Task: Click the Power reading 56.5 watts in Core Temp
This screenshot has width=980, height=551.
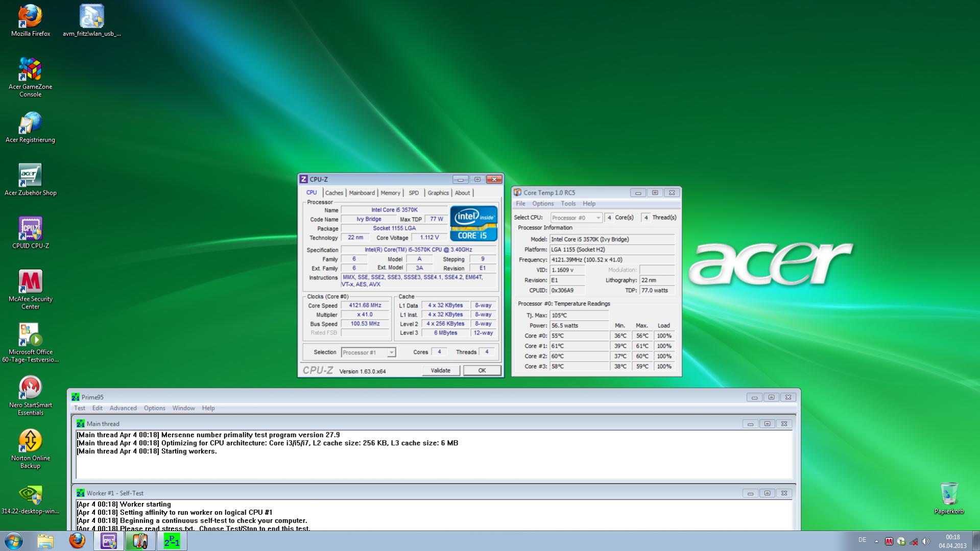Action: coord(579,325)
